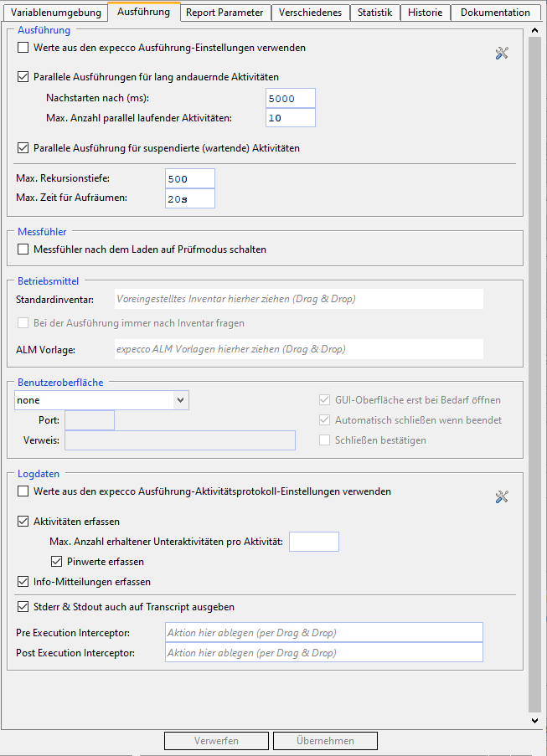Click the Nachstarten nach (ms) field
This screenshot has width=547, height=756.
290,99
